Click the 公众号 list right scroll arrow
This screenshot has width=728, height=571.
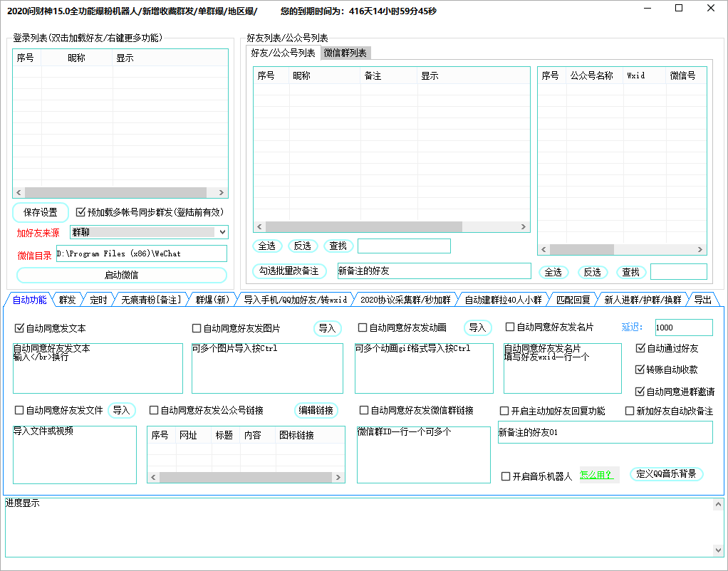[700, 250]
